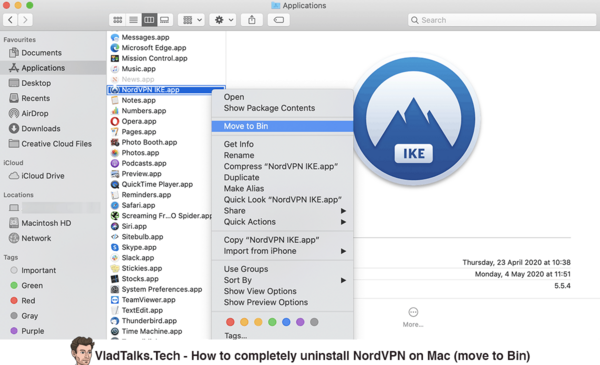Choose Show Package Contents
The image size is (600, 365).
pos(282,108)
